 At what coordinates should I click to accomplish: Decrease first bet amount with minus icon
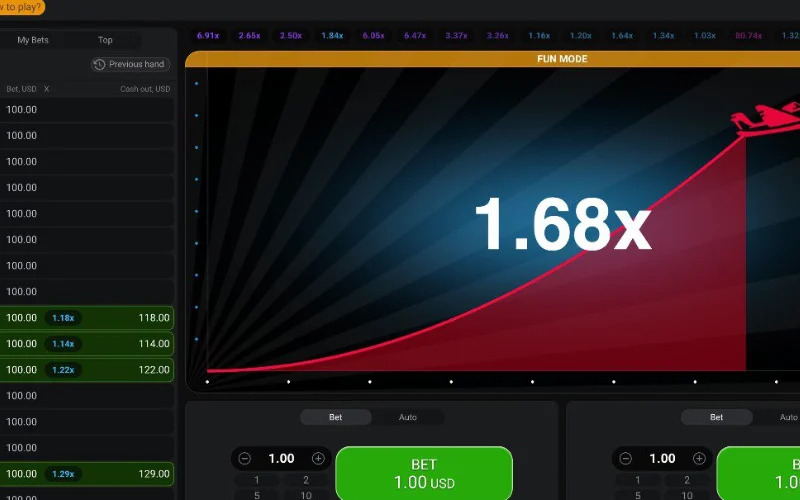point(245,459)
